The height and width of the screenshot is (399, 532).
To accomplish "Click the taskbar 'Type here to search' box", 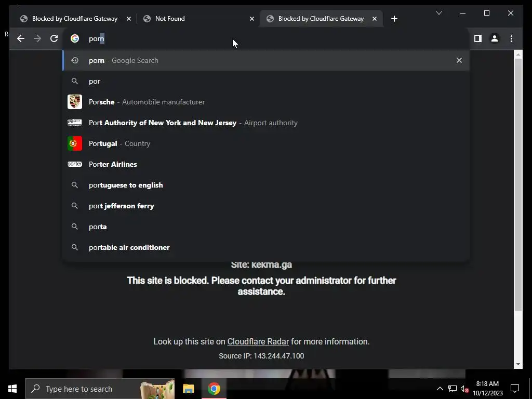I will 100,389.
